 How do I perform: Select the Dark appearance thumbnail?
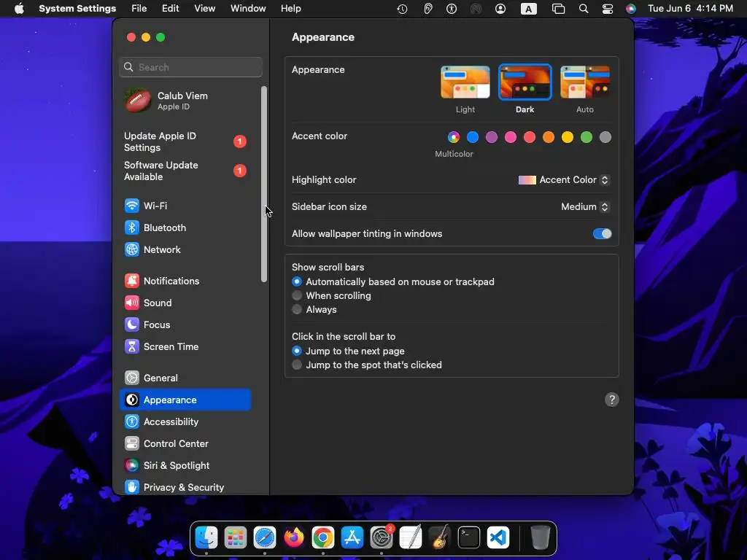[x=525, y=82]
